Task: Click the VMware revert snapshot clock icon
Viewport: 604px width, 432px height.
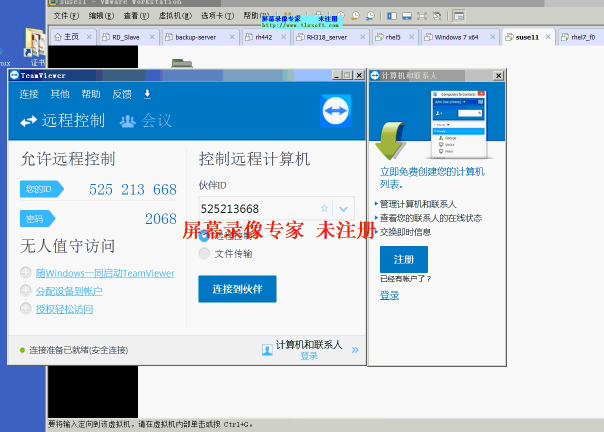Action: 355,16
